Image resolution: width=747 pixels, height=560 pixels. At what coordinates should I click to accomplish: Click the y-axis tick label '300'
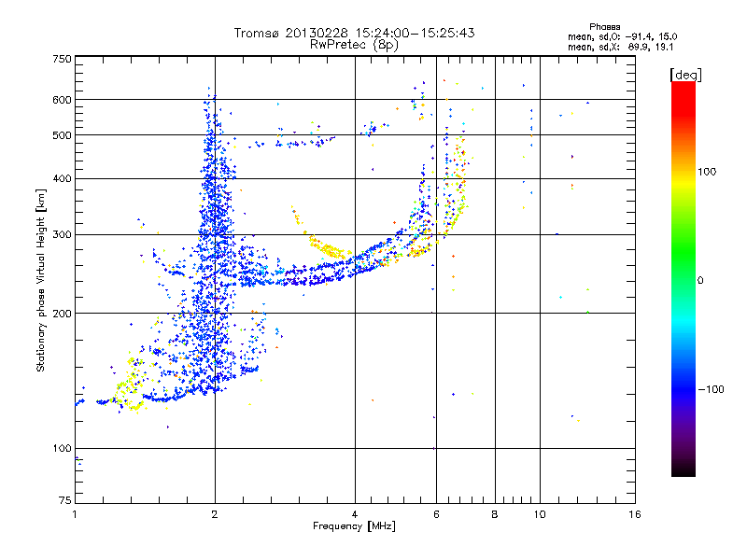click(62, 235)
